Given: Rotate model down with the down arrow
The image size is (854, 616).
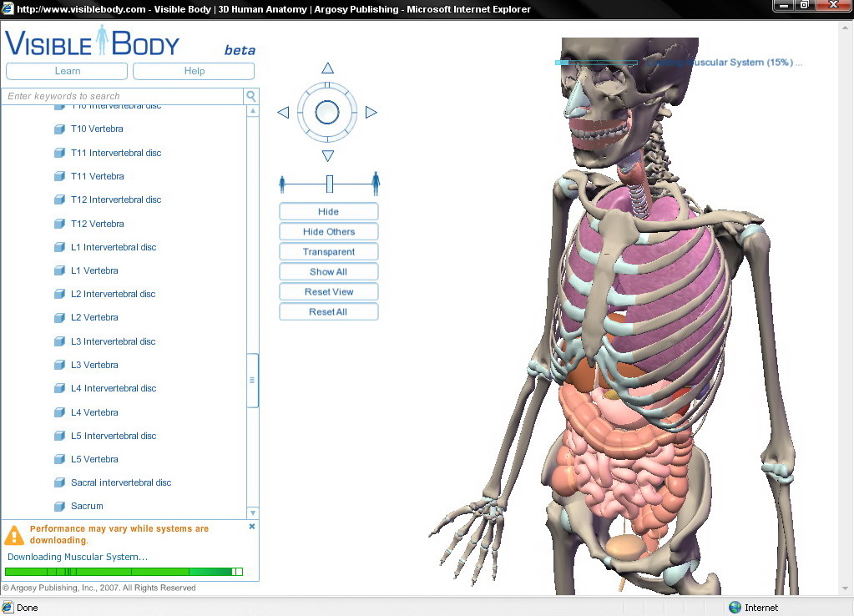Looking at the screenshot, I should pyautogui.click(x=327, y=156).
